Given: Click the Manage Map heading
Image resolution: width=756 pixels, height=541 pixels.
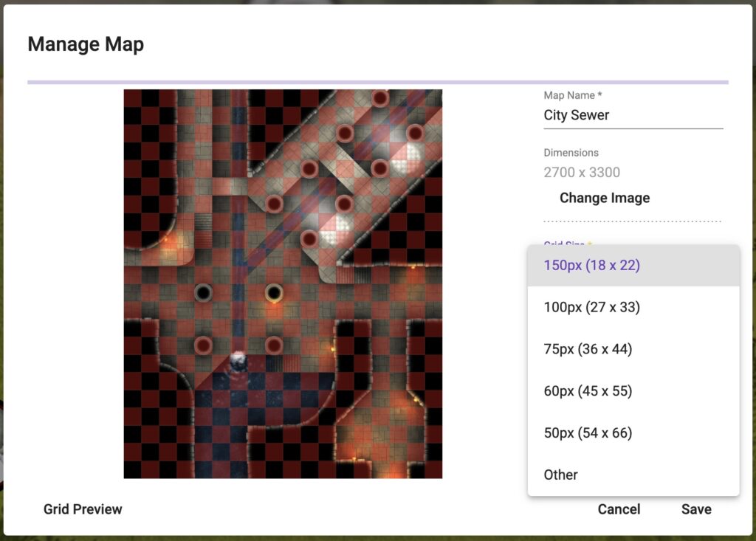Looking at the screenshot, I should [86, 44].
